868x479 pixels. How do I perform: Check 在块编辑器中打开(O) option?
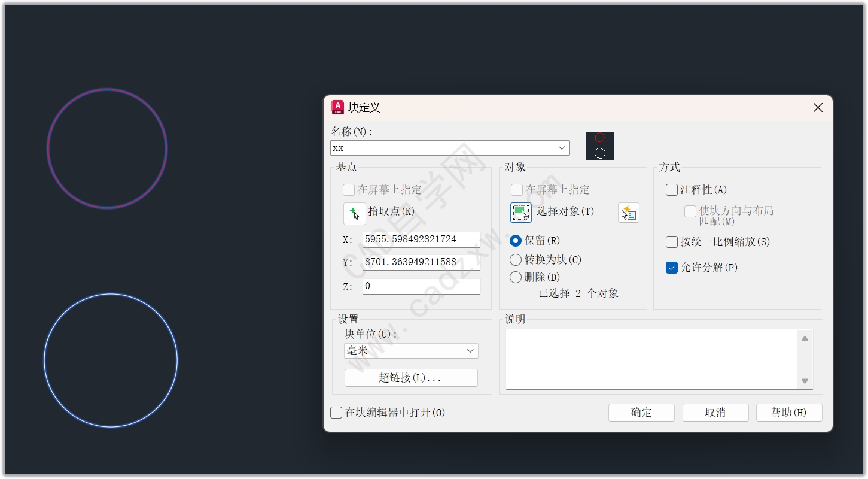pos(337,413)
